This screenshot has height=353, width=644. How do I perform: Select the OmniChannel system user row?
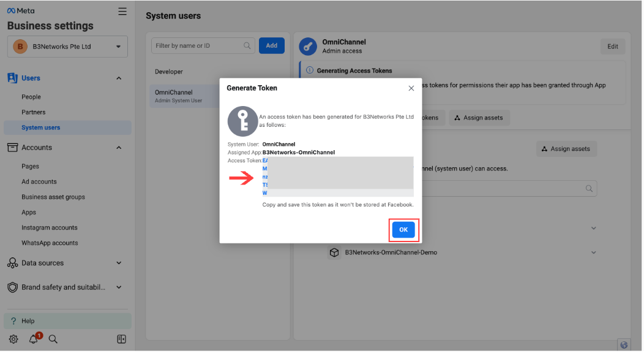click(184, 96)
